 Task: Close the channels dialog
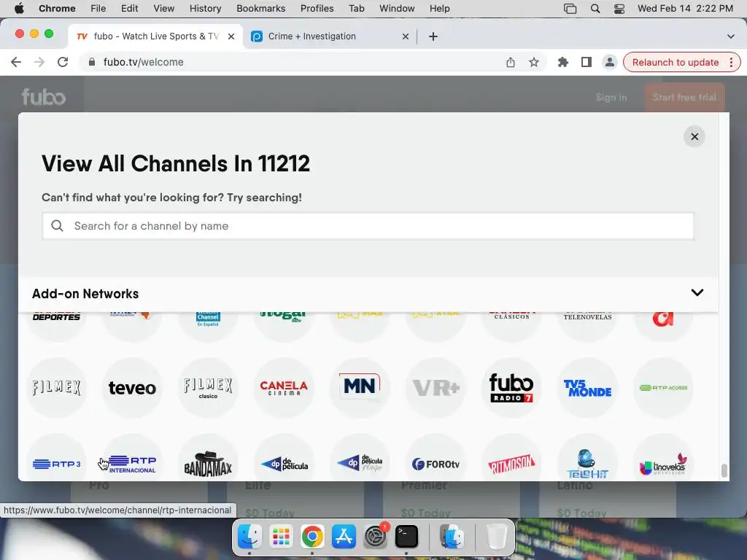[x=694, y=136]
